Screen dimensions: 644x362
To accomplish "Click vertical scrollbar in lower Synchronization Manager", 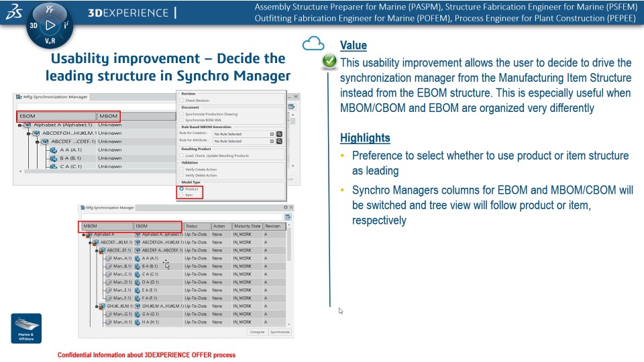I will coord(288,245).
